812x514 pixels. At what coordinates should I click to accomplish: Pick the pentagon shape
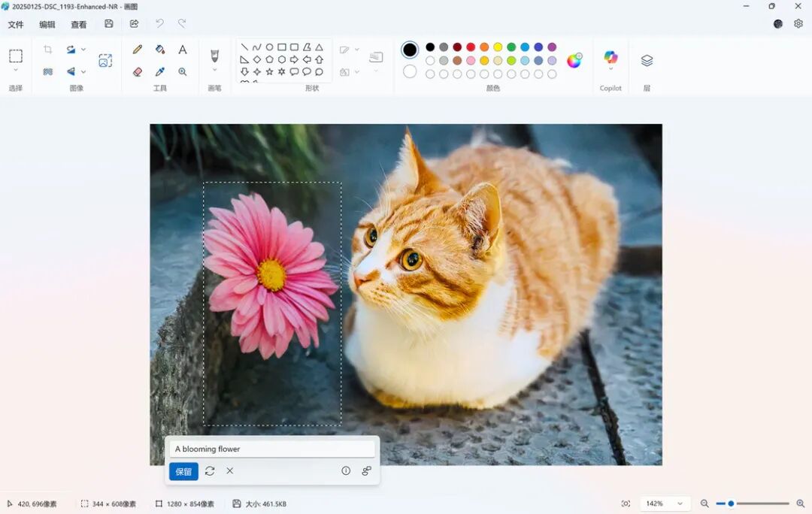269,59
